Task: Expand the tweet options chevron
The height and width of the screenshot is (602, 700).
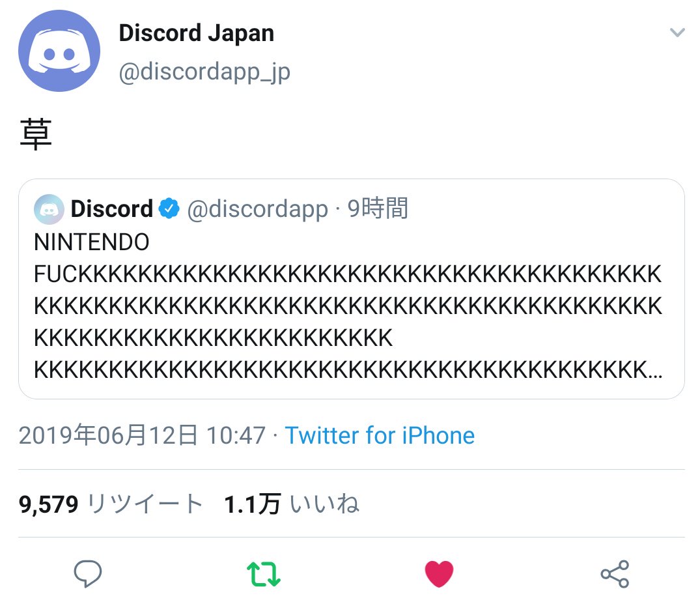Action: 677,32
